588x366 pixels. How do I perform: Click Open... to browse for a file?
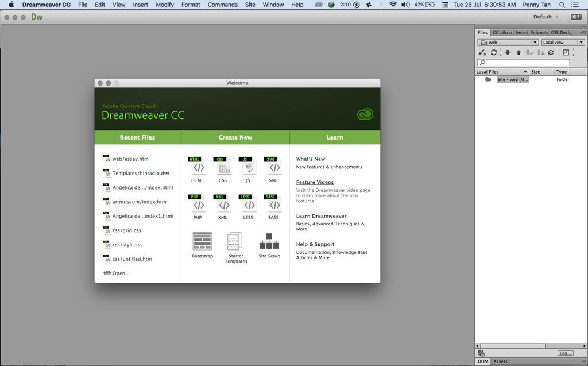pyautogui.click(x=116, y=273)
